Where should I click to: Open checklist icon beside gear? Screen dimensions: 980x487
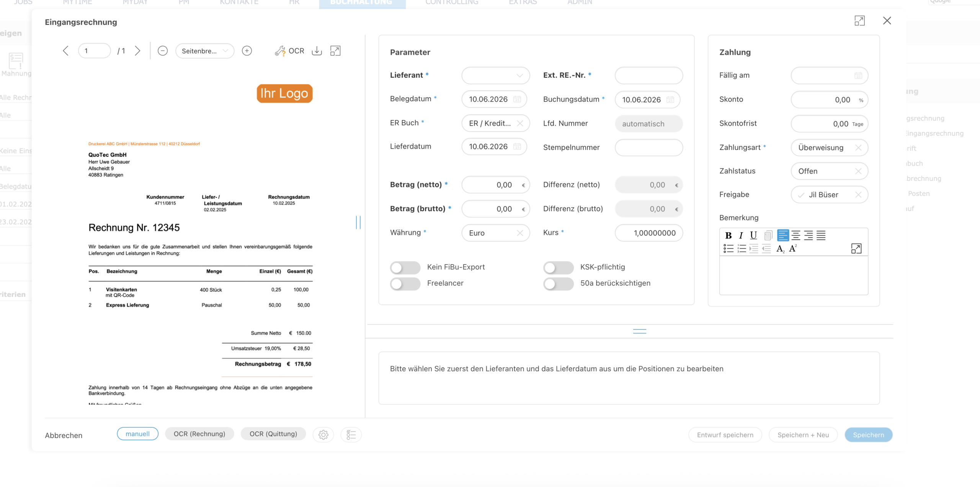coord(351,435)
